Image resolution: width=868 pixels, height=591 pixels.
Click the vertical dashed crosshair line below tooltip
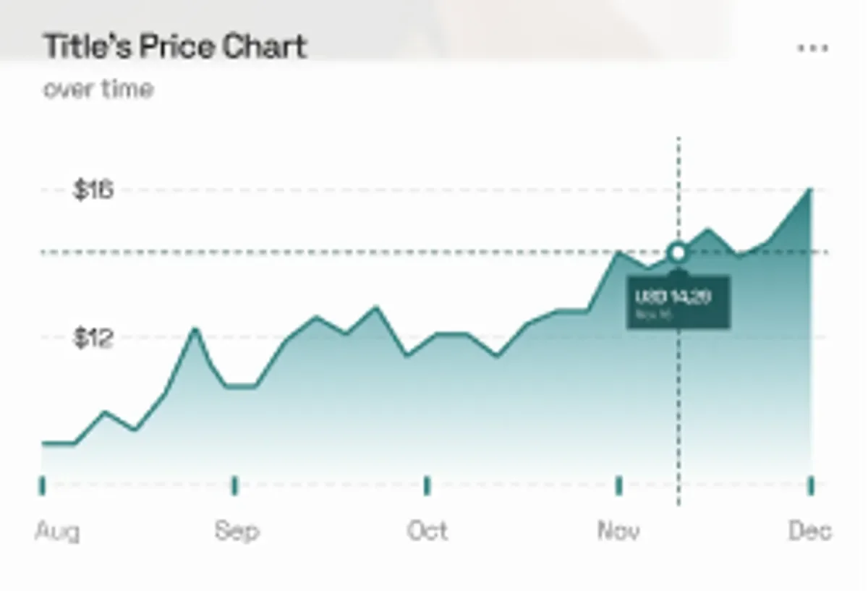(x=678, y=417)
